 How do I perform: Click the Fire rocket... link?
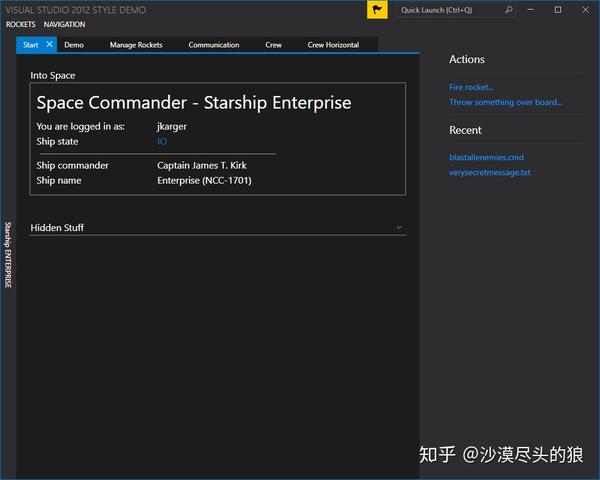pyautogui.click(x=471, y=87)
